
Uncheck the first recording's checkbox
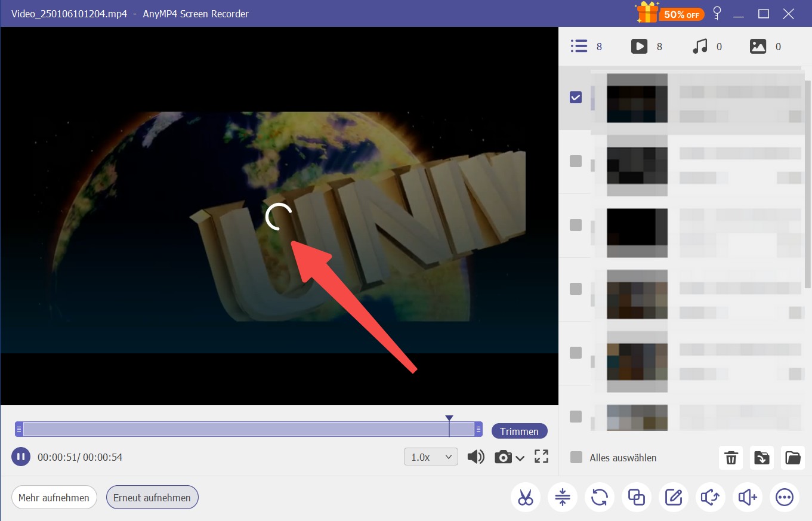click(x=576, y=97)
